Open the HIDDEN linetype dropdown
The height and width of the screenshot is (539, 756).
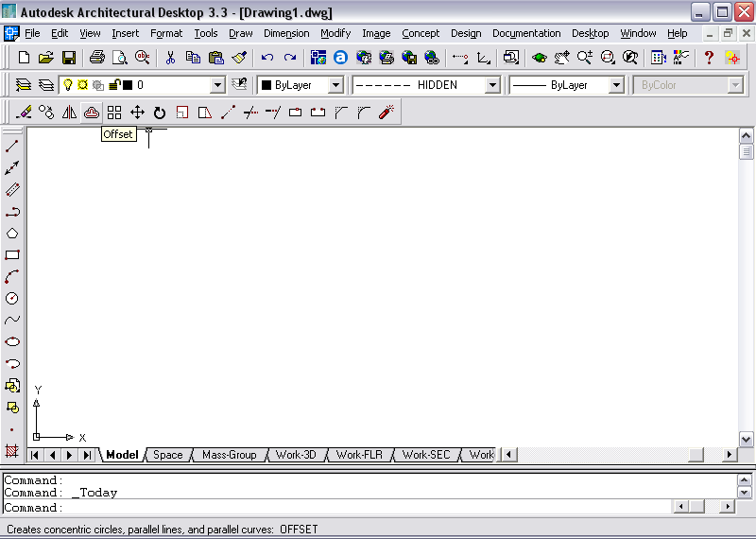pyautogui.click(x=492, y=85)
